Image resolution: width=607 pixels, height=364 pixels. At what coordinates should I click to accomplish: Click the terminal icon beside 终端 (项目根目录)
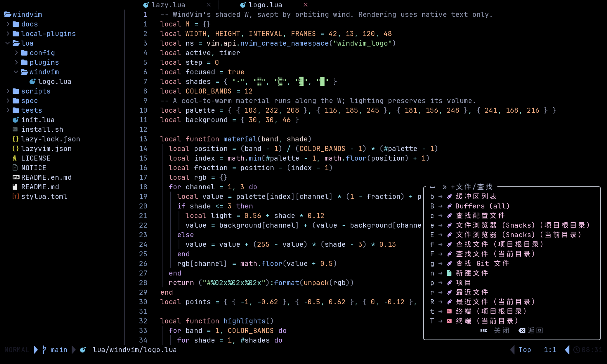pyautogui.click(x=449, y=312)
